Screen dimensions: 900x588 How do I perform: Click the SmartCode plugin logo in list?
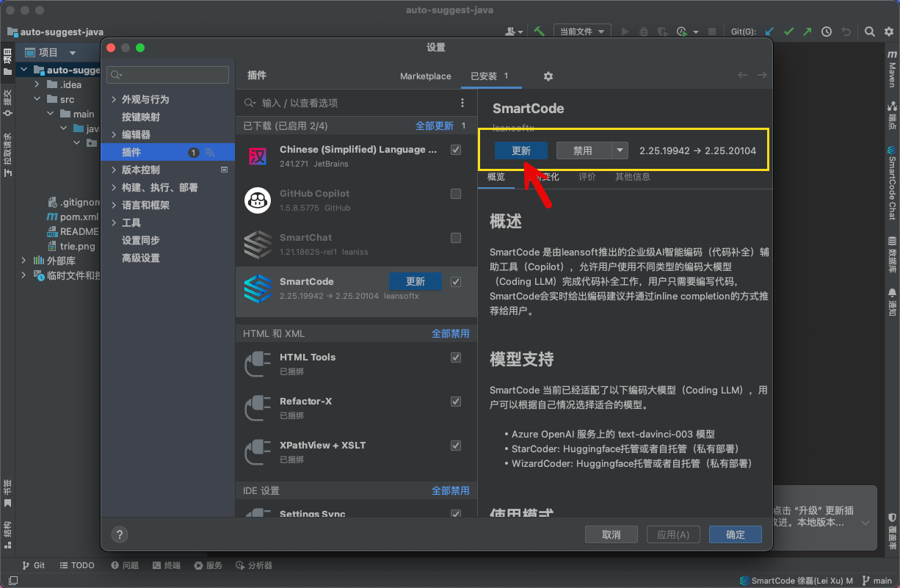(x=258, y=288)
